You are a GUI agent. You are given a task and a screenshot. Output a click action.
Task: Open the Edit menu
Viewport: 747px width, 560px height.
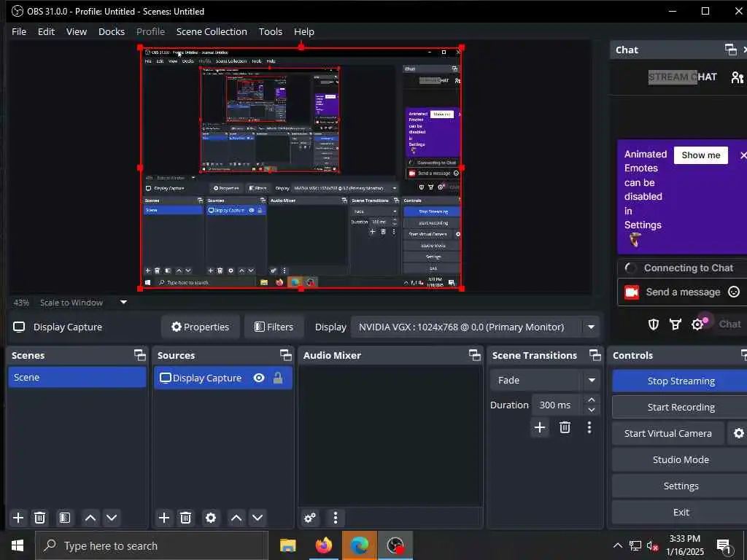[x=46, y=31]
